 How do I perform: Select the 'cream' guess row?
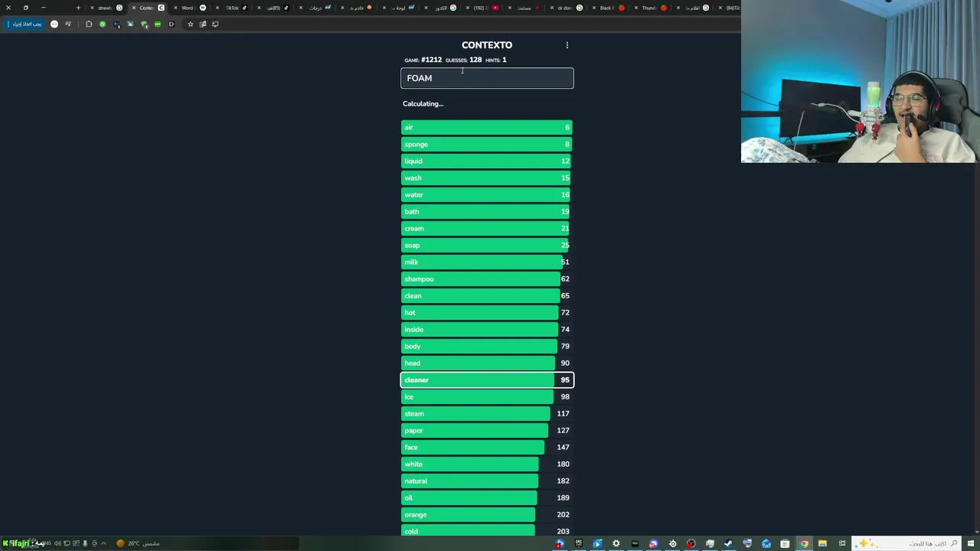[x=487, y=228]
